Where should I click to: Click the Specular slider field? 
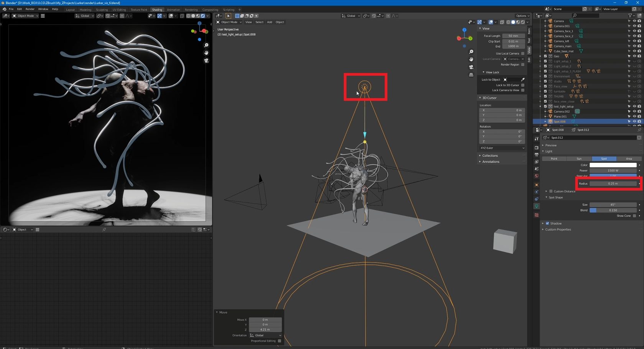pos(613,176)
